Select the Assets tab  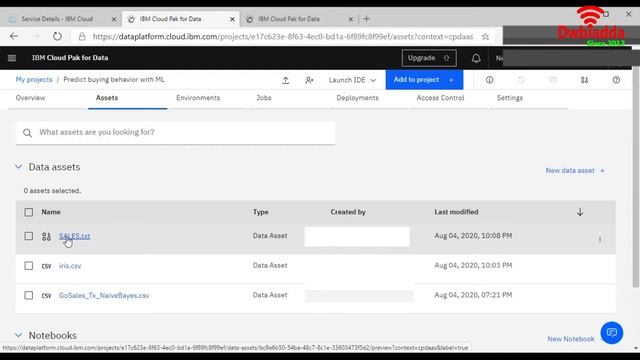pyautogui.click(x=107, y=98)
